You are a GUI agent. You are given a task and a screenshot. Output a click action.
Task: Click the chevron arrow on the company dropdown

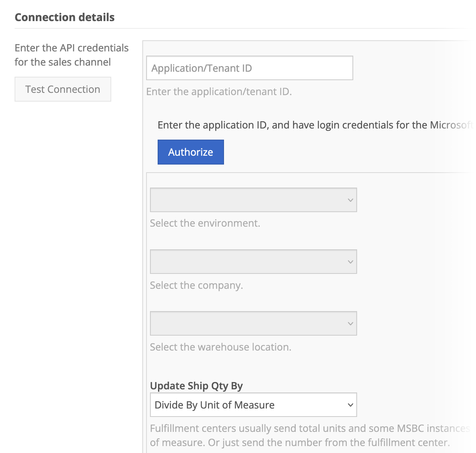(x=350, y=262)
